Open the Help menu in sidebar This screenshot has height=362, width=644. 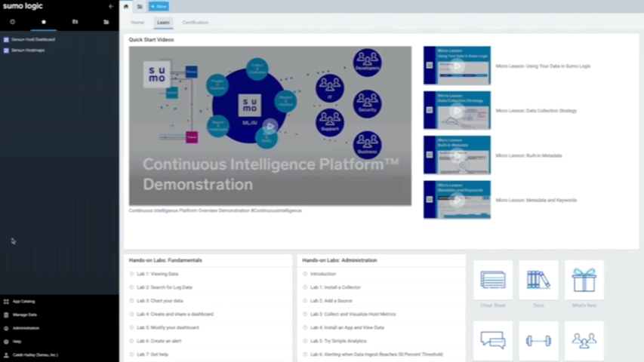click(17, 342)
